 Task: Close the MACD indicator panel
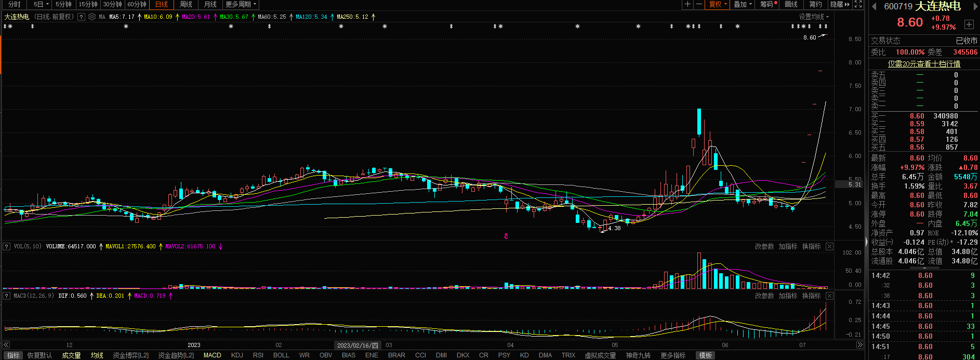[x=829, y=296]
